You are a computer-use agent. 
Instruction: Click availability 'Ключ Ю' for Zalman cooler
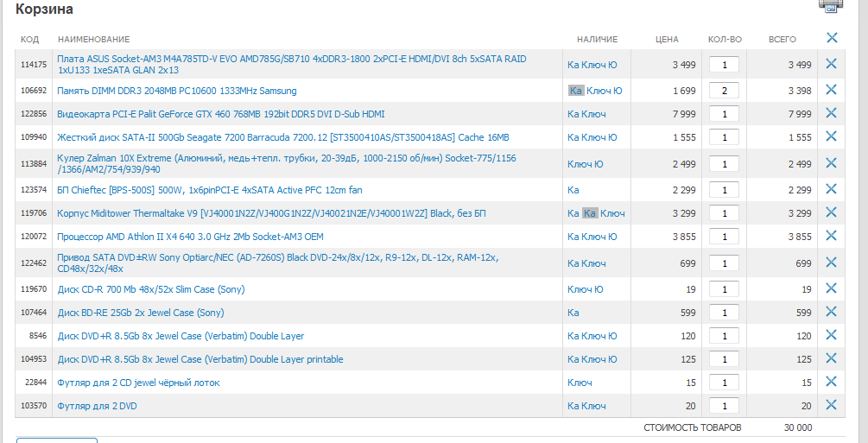(585, 164)
